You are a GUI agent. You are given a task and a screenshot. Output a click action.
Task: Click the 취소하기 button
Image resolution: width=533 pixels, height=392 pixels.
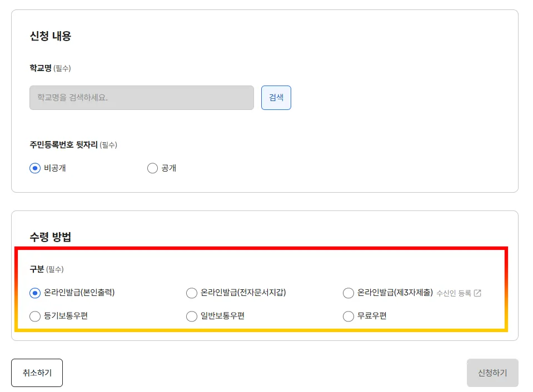tap(37, 373)
